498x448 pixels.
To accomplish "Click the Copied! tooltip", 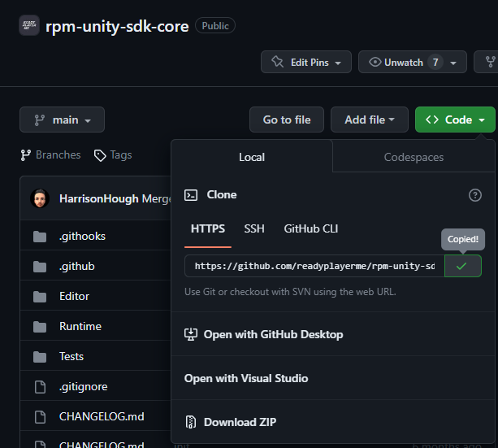I will pyautogui.click(x=463, y=239).
